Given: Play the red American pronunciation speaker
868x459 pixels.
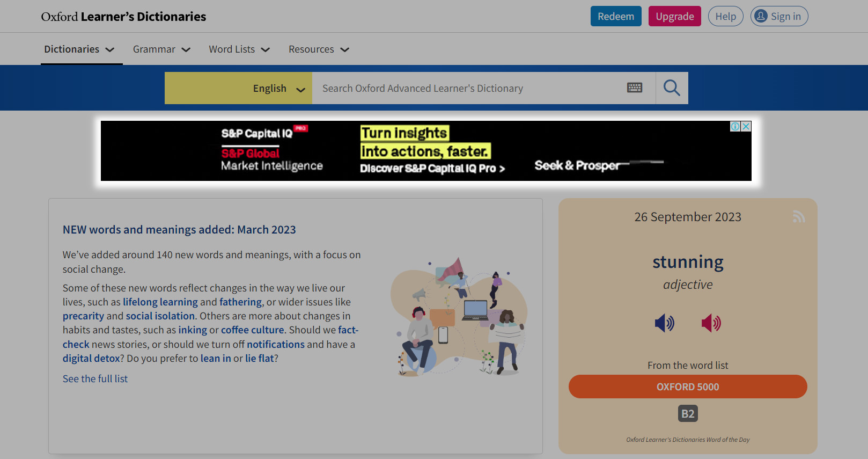Looking at the screenshot, I should [711, 323].
